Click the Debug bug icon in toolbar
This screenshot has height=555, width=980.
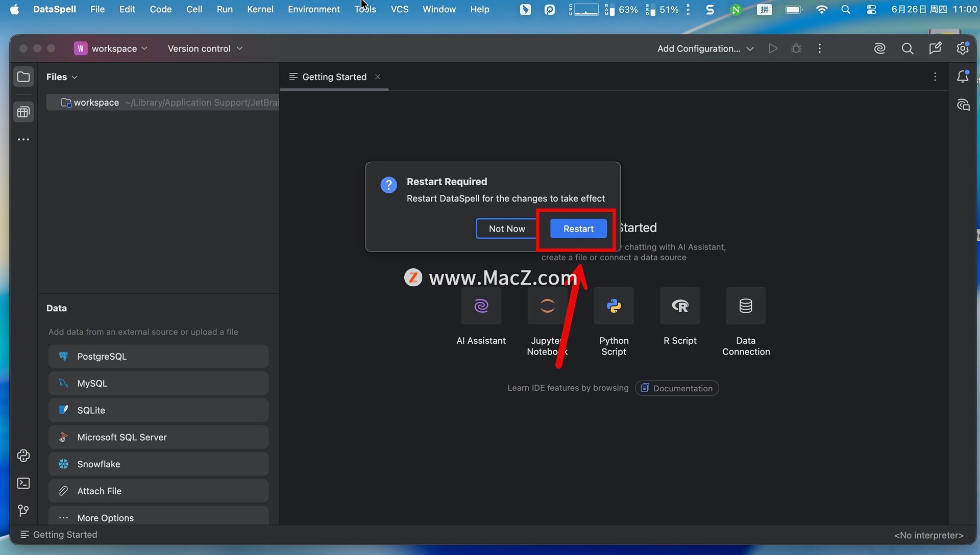[796, 48]
